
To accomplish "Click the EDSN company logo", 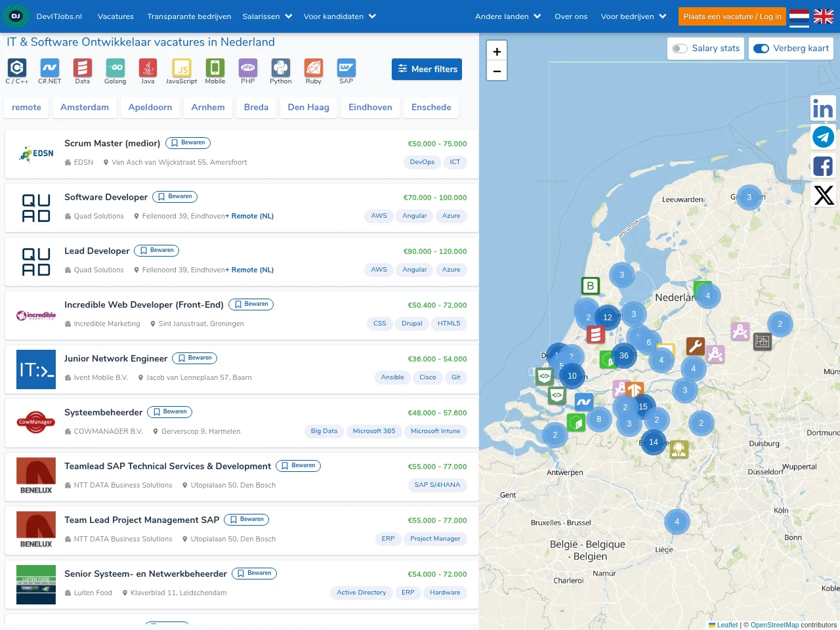I will [x=36, y=154].
